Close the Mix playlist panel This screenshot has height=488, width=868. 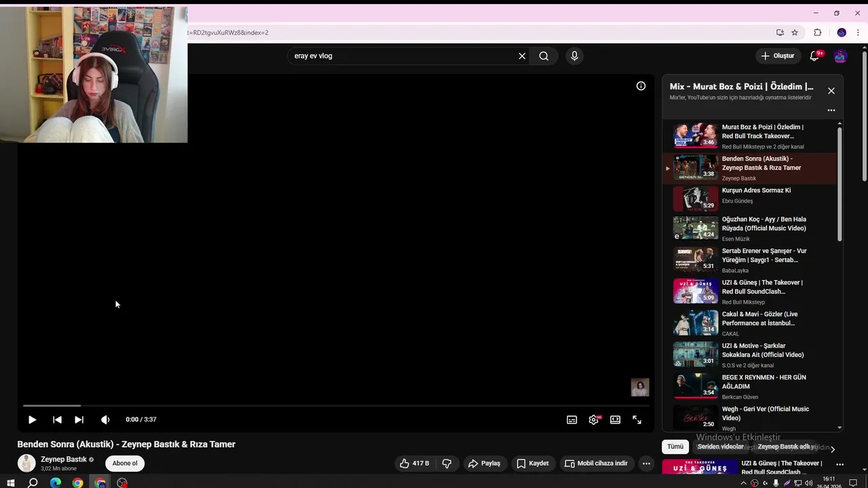831,91
